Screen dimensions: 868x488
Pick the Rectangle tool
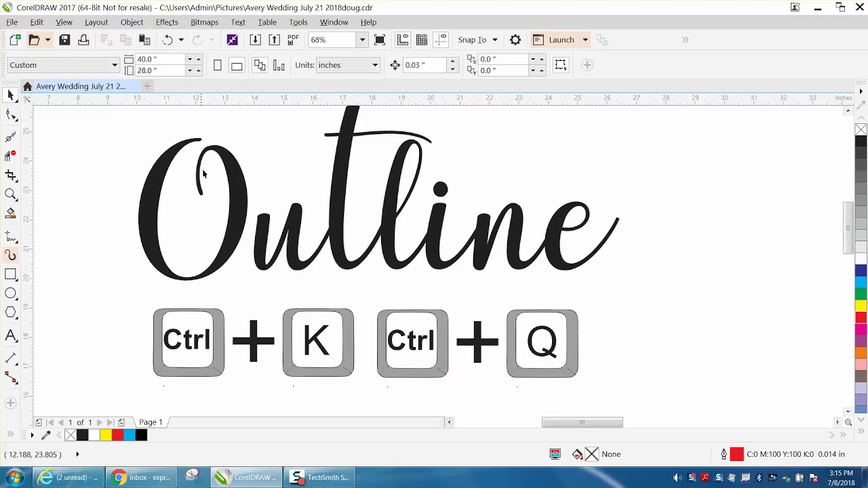(x=10, y=274)
